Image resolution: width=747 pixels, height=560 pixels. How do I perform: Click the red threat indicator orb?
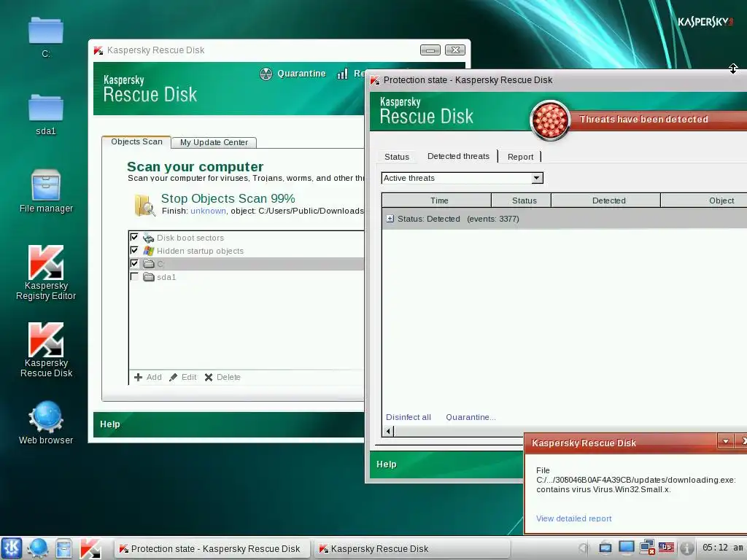(550, 120)
